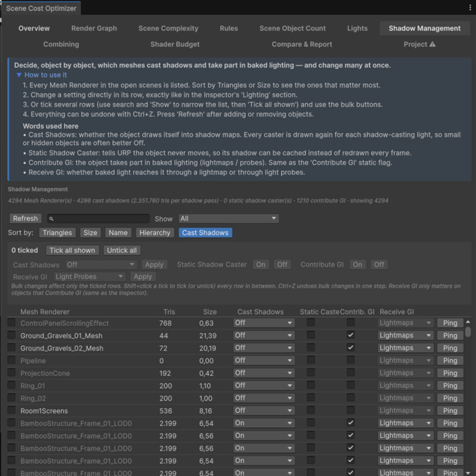Switch to the Overview tab
This screenshot has width=476, height=476.
pyautogui.click(x=34, y=28)
